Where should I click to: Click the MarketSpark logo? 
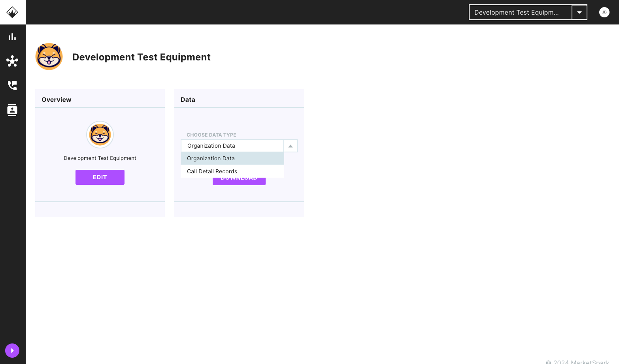12,12
